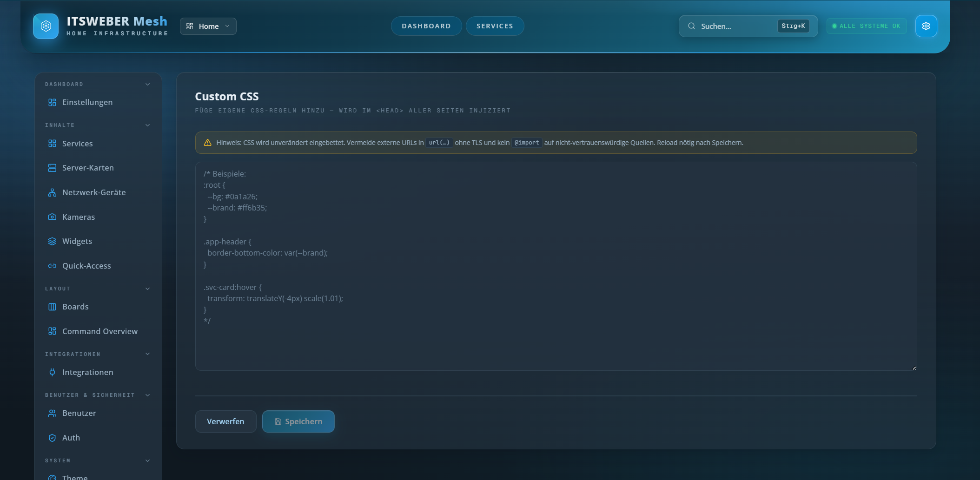Open Integrationen page
Screen dimensions: 980x480
tap(98, 372)
